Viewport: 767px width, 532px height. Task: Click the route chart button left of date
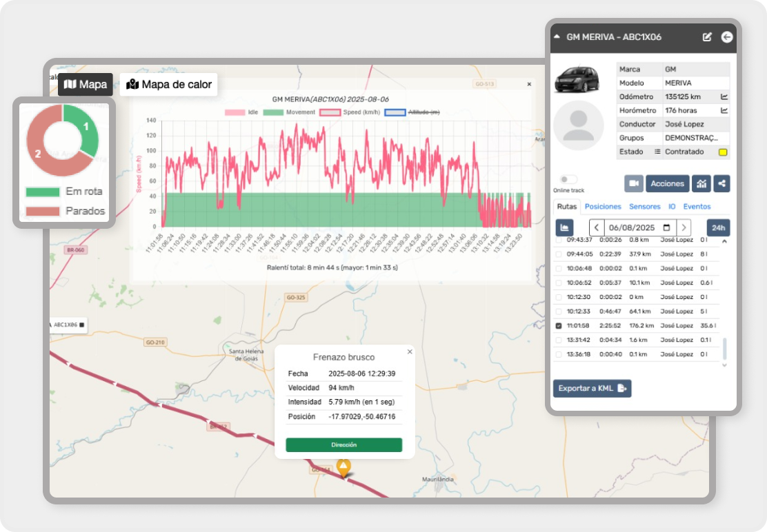(564, 227)
